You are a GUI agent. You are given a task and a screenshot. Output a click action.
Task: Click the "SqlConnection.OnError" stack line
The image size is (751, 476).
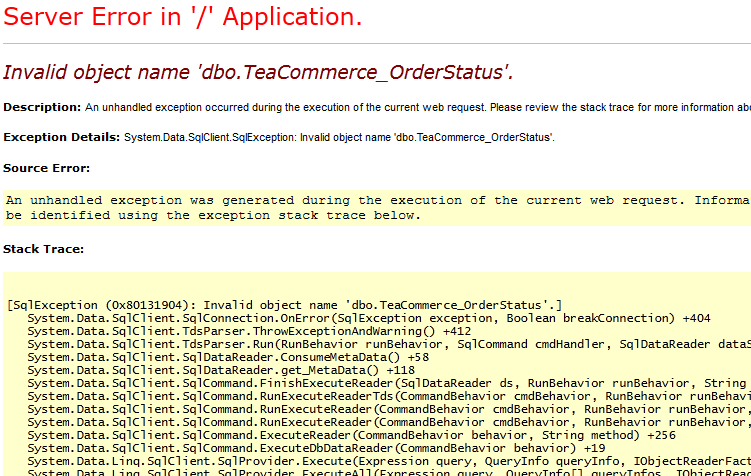tap(369, 318)
